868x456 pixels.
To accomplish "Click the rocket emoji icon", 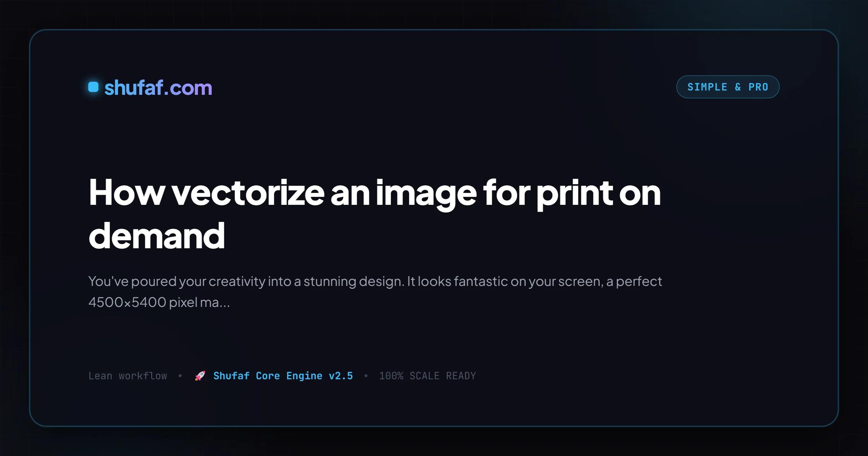I will coord(200,376).
